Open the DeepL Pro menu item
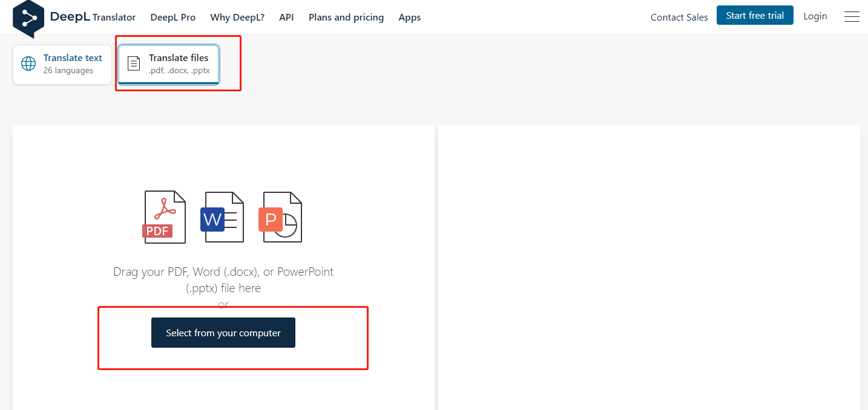This screenshot has height=410, width=868. [173, 18]
